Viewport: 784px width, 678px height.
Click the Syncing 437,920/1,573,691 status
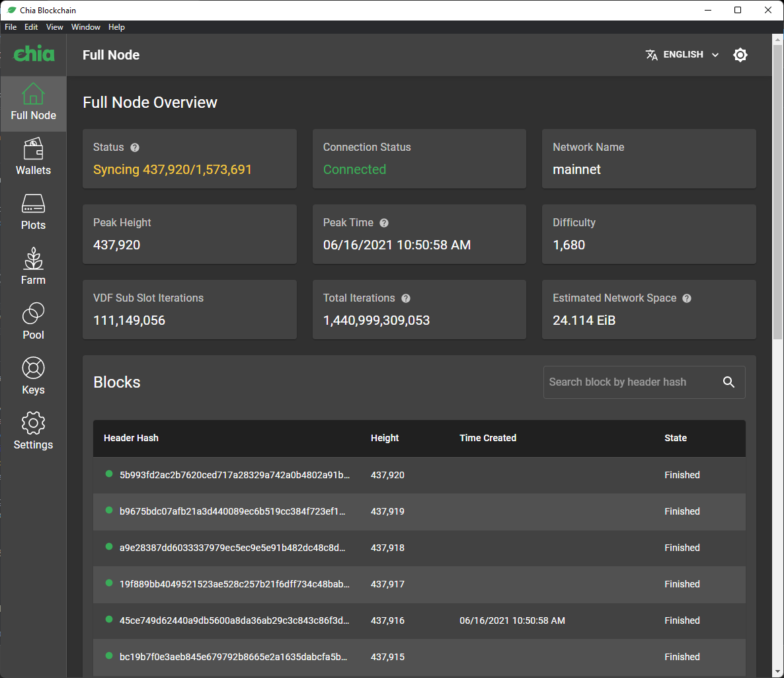pos(173,169)
